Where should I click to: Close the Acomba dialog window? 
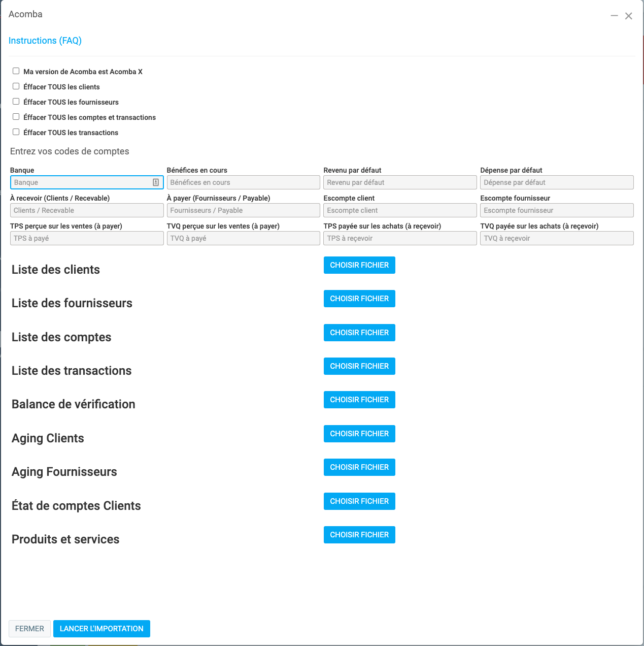pos(628,16)
